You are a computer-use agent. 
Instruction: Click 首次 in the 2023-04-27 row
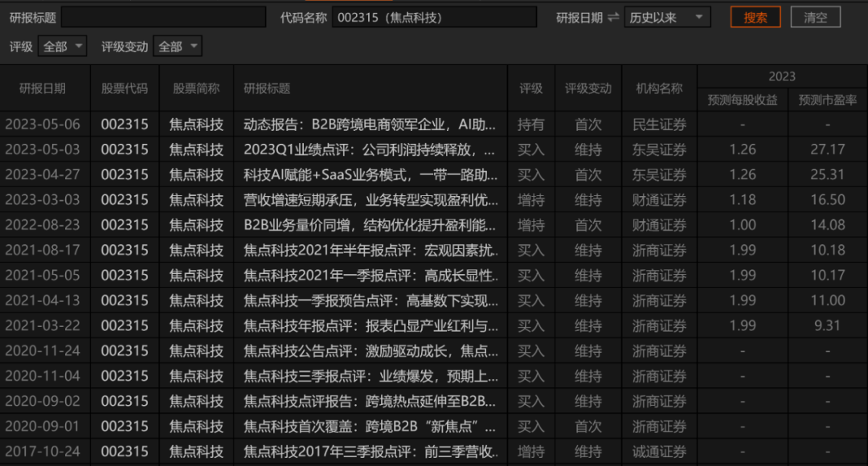(588, 175)
